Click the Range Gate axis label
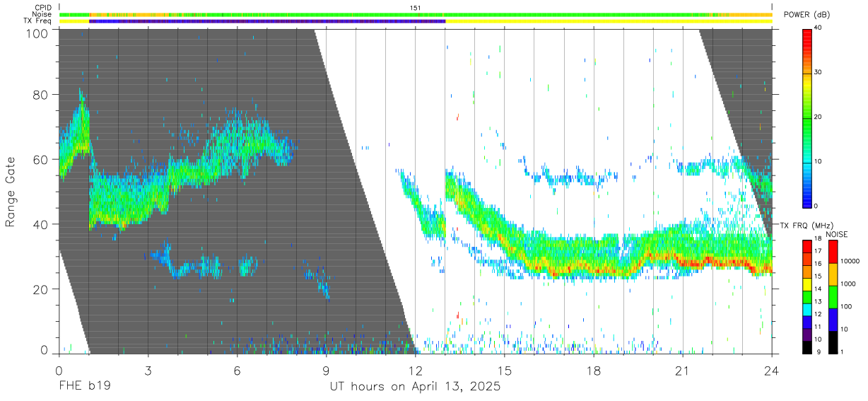The height and width of the screenshot is (401, 868). (11, 193)
